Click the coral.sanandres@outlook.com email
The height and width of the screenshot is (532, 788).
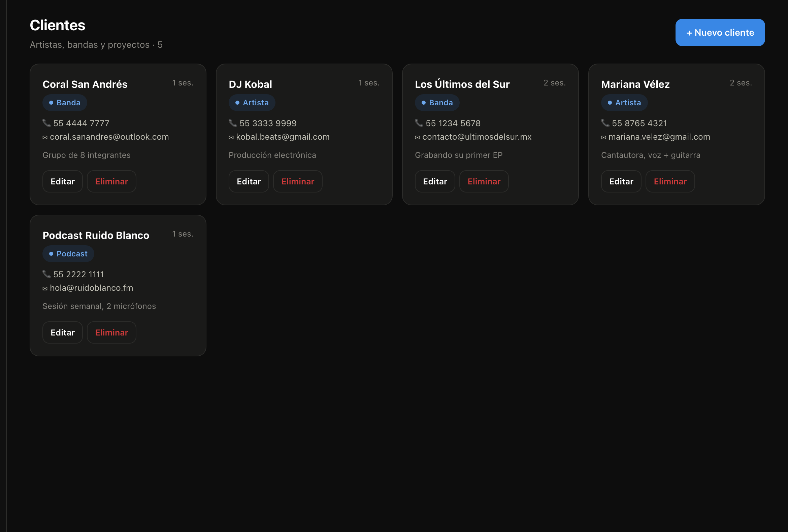point(109,137)
